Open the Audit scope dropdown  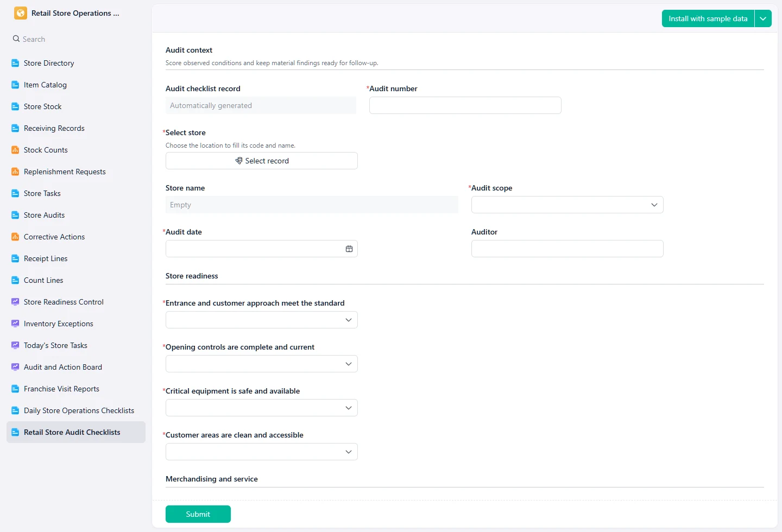tap(567, 205)
